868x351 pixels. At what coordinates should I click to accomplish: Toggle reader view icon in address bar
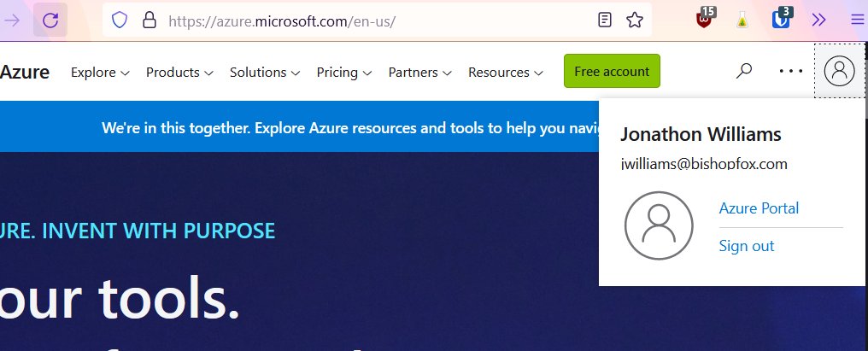point(605,20)
